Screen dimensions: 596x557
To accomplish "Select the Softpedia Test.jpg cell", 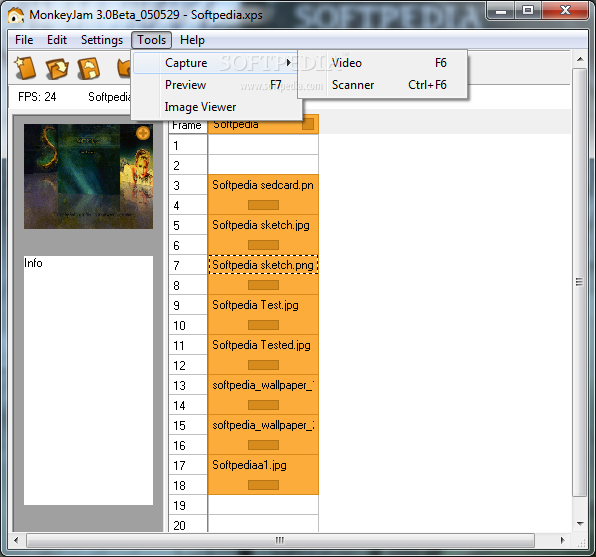I will pos(263,305).
